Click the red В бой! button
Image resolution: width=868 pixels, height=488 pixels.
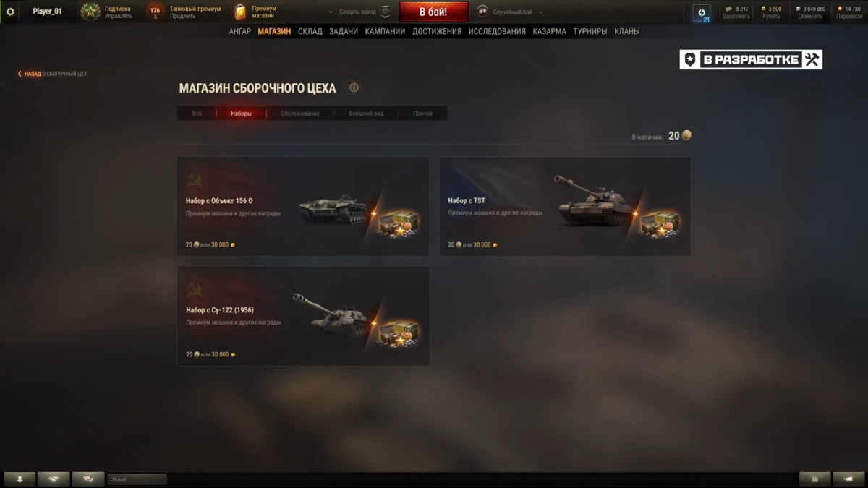tap(433, 12)
